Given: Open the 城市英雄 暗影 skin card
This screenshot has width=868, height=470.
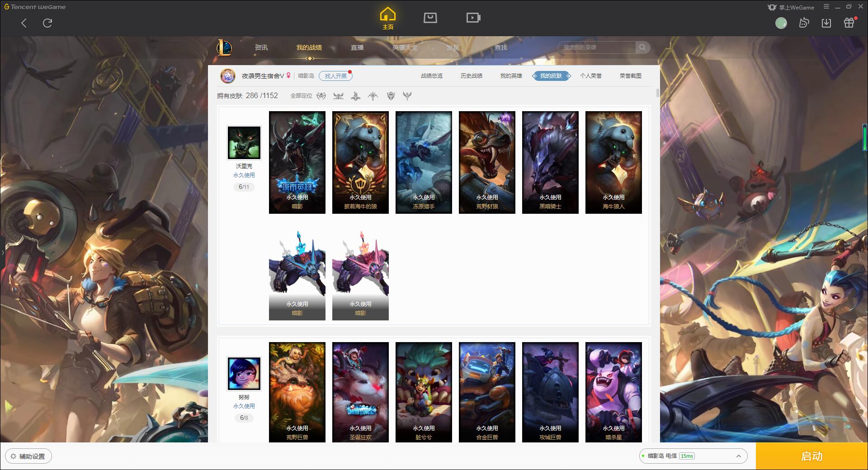Looking at the screenshot, I should pos(297,162).
